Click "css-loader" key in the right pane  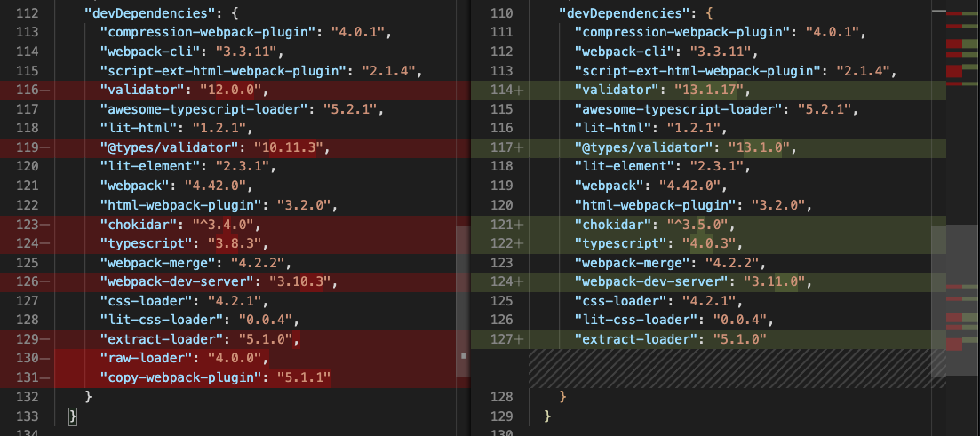[x=621, y=301]
